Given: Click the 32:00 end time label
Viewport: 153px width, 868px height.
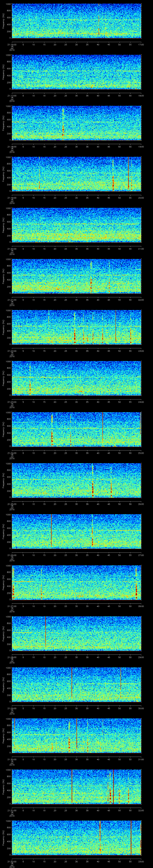Looking at the screenshot, I should [141, 810].
